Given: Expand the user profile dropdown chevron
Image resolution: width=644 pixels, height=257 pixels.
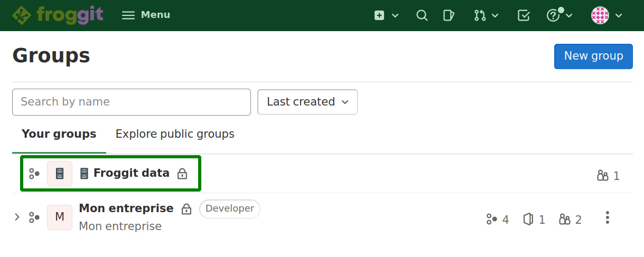Looking at the screenshot, I should [x=619, y=16].
